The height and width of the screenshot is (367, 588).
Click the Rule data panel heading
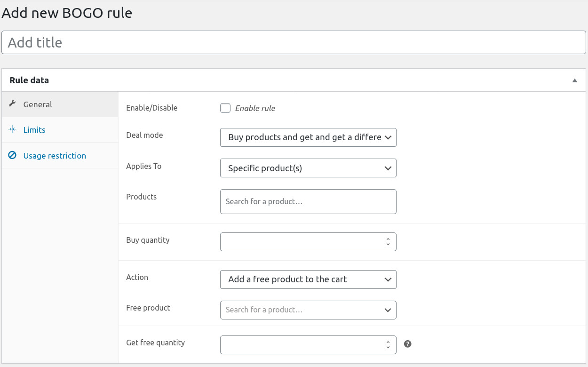[29, 80]
